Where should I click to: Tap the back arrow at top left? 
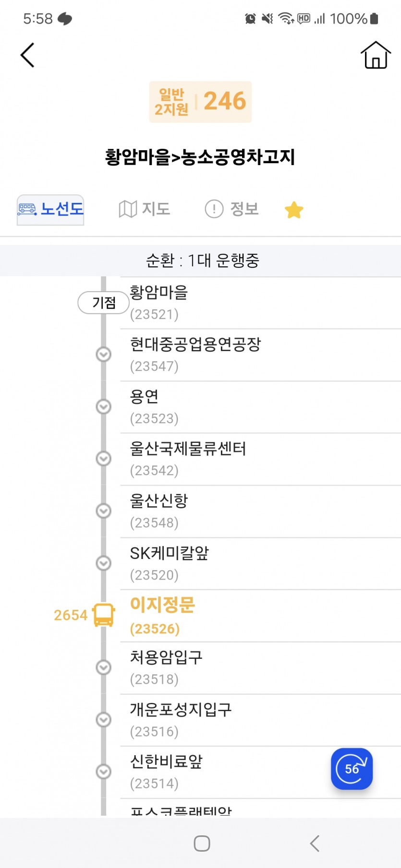tap(27, 55)
